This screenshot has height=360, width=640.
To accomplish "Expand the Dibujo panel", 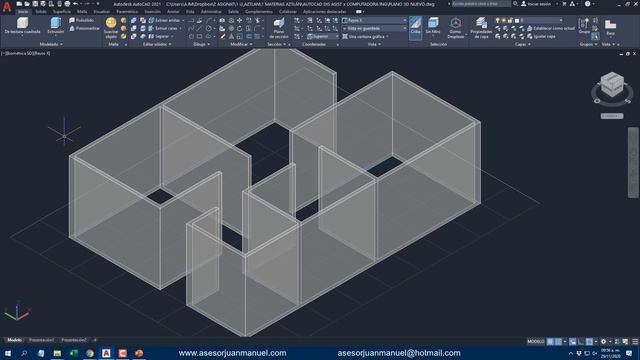I will coord(202,44).
